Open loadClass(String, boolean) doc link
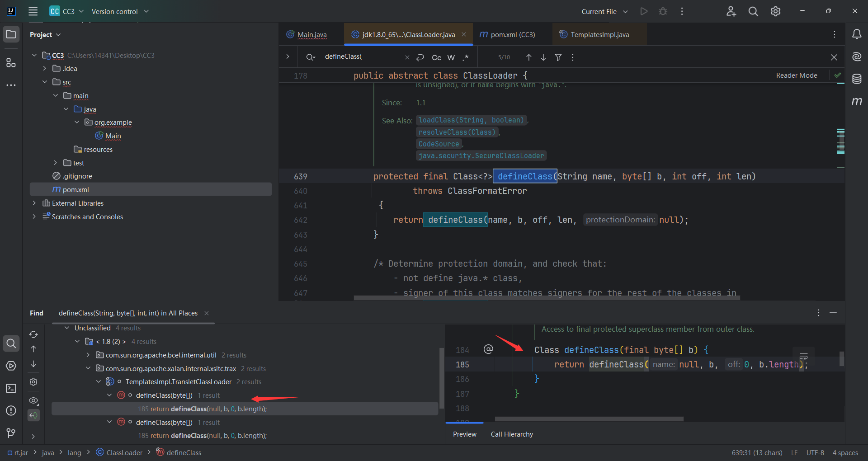868x461 pixels. coord(472,120)
